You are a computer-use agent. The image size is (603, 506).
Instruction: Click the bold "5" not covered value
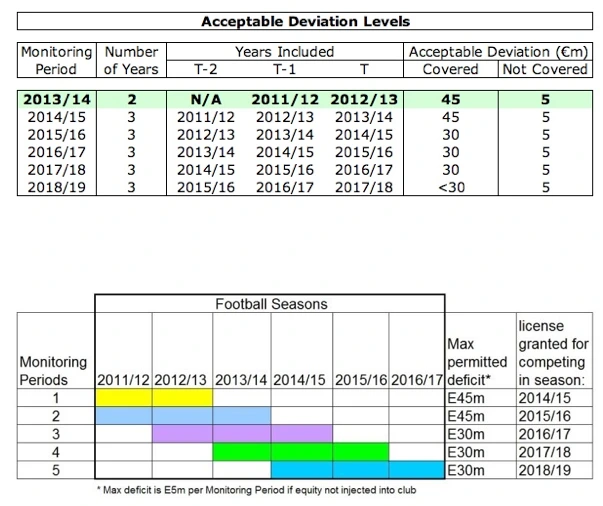(546, 100)
